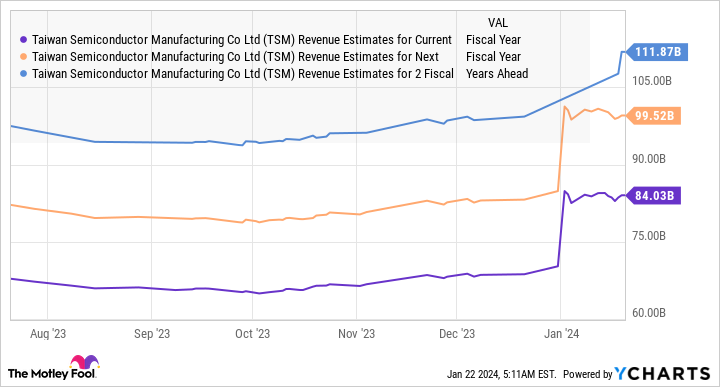Click the orange Next Fiscal Year legend dot
720x387 pixels.
[24, 57]
